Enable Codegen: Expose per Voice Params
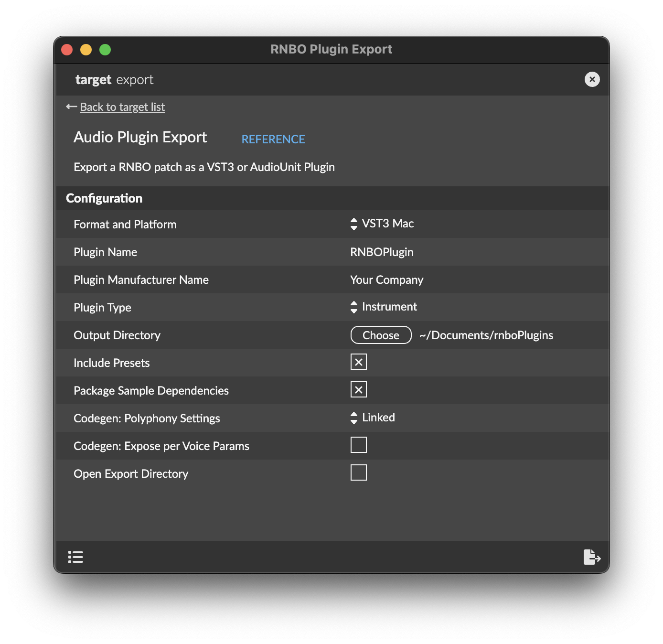 pos(358,445)
